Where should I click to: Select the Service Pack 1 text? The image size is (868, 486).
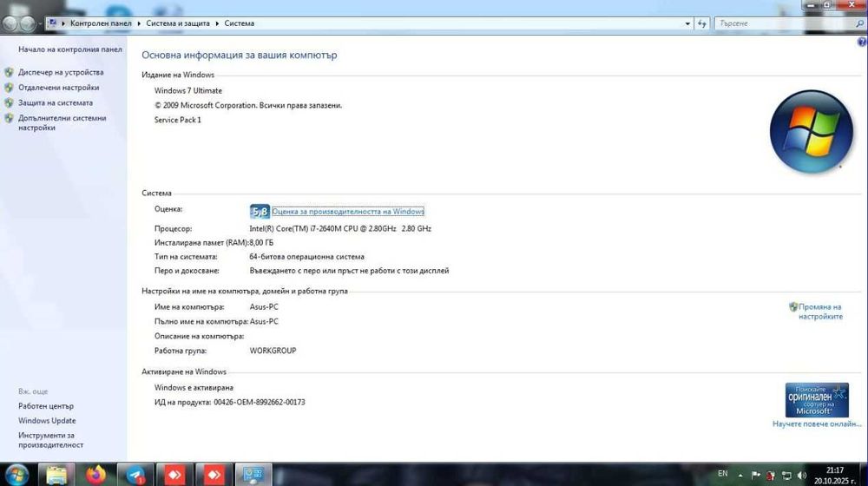click(178, 120)
